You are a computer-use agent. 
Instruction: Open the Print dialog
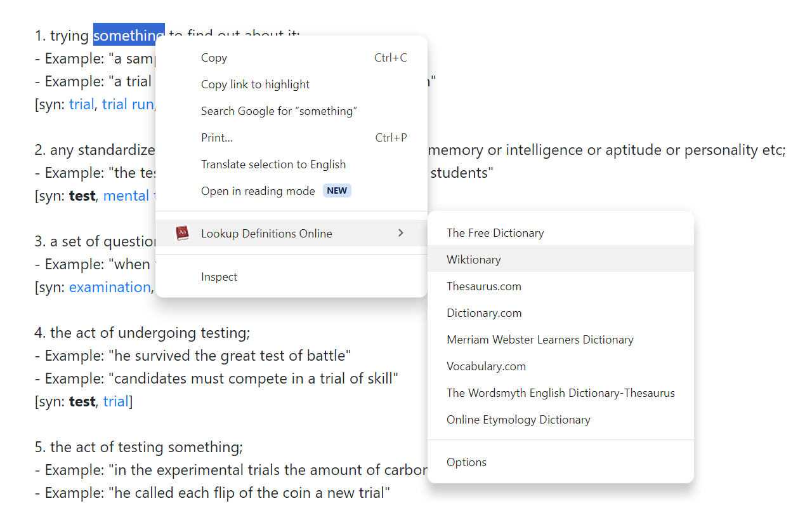pos(216,137)
